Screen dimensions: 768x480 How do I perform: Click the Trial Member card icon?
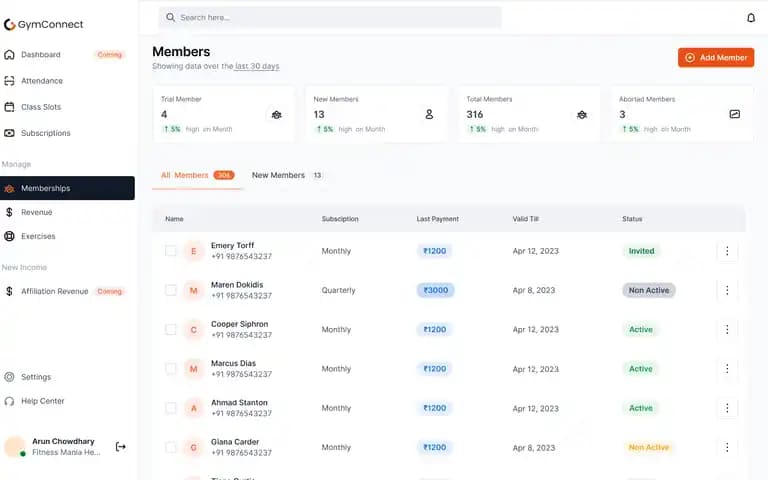pyautogui.click(x=277, y=115)
